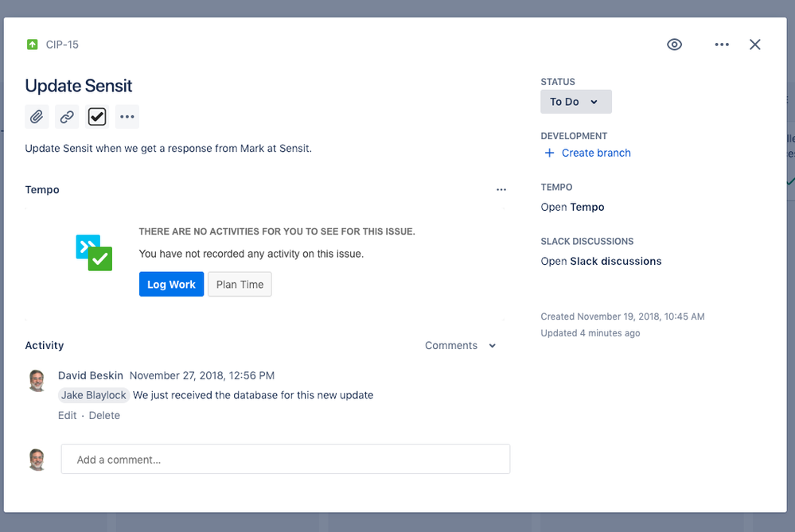Click the paperclip attachment icon below the title

pyautogui.click(x=37, y=116)
